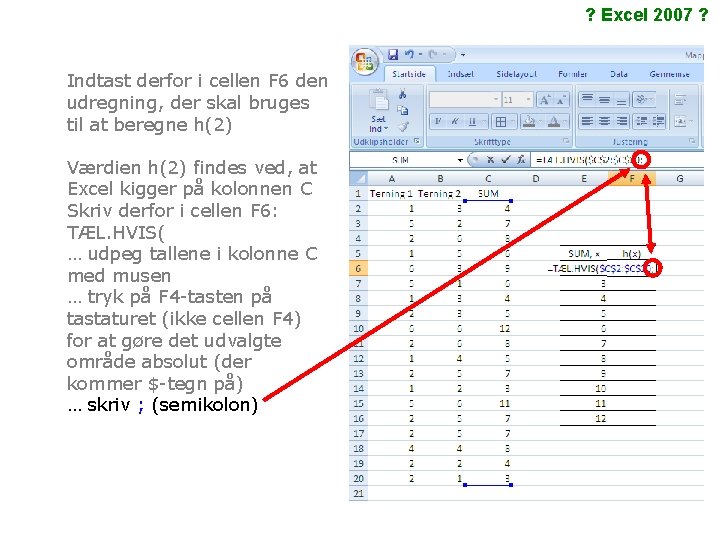The image size is (720, 540).
Task: Confirm formula with checkmark button
Action: click(506, 160)
